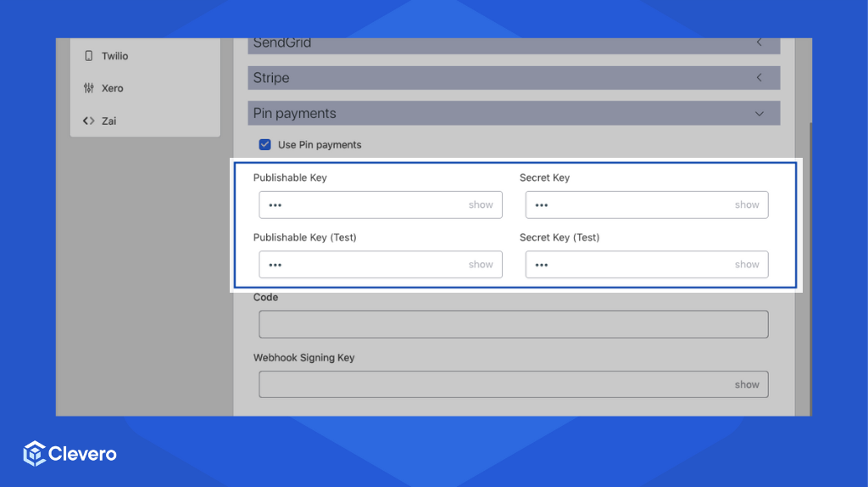Image resolution: width=868 pixels, height=487 pixels.
Task: Click the Webhook Signing Key input field
Action: [x=513, y=384]
